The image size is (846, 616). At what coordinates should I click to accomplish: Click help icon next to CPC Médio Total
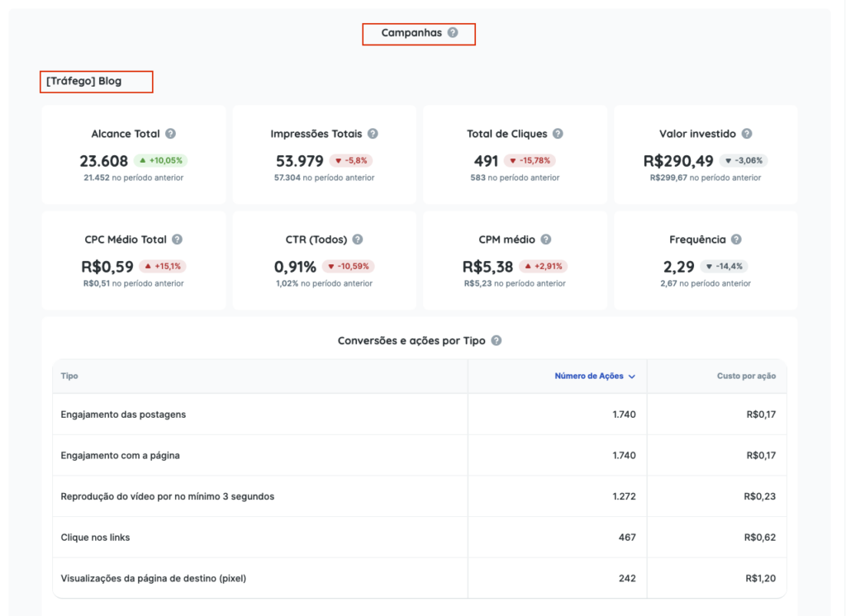(177, 239)
